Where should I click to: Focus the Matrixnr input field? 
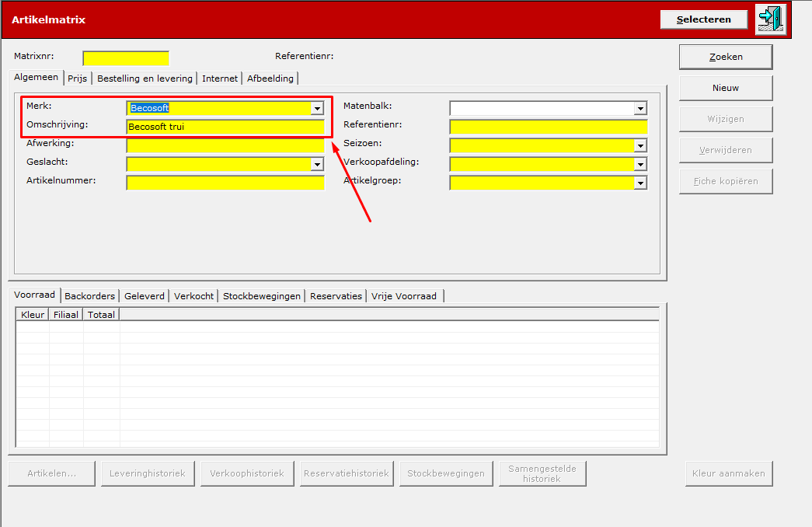click(x=126, y=58)
